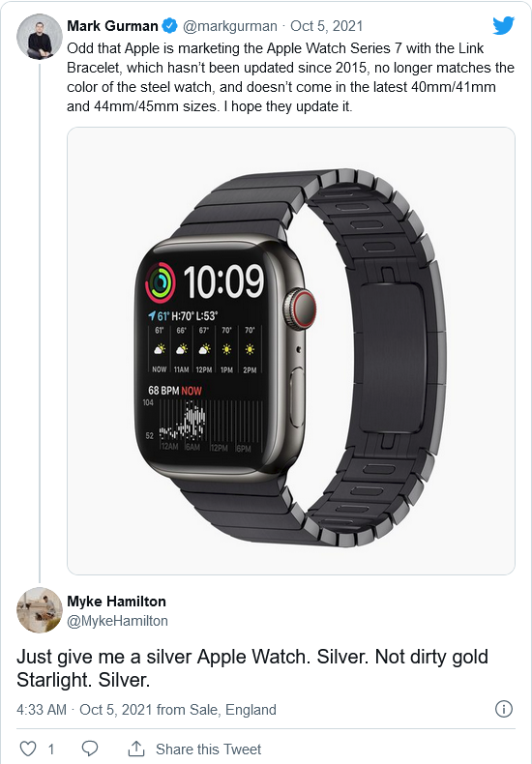Click Share this Tweet
Image resolution: width=532 pixels, height=764 pixels.
[209, 749]
